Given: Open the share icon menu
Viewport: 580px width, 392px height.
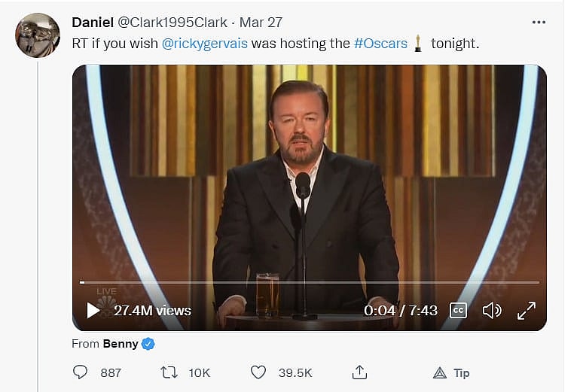Looking at the screenshot, I should (x=359, y=372).
